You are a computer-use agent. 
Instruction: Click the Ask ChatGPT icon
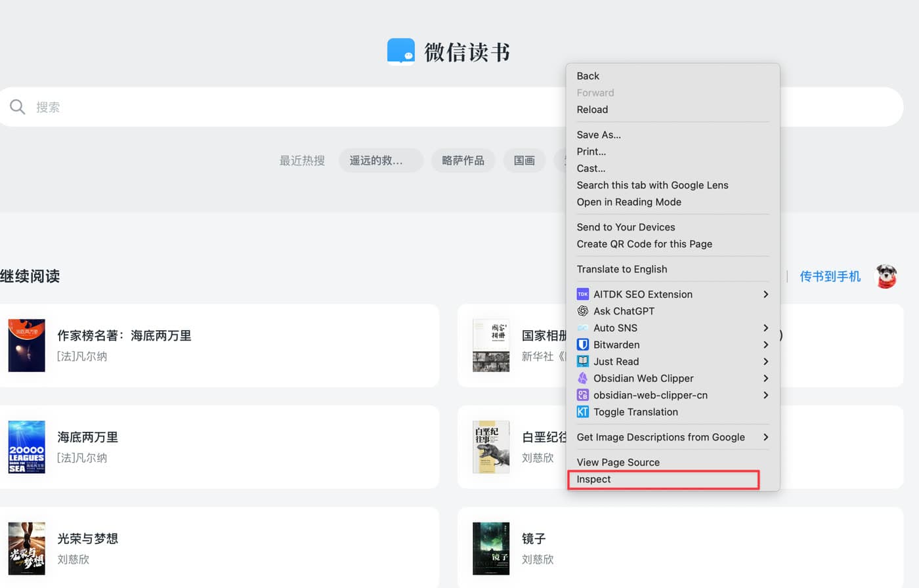pos(582,311)
